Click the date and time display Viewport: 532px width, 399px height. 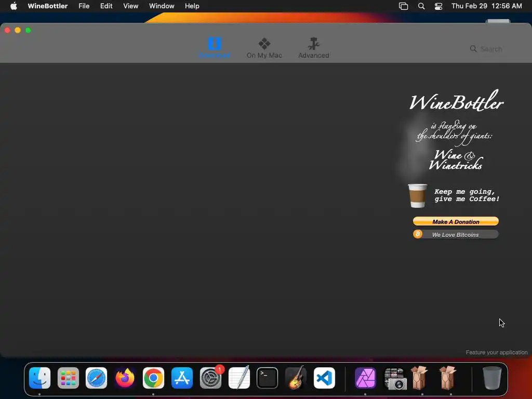[486, 6]
